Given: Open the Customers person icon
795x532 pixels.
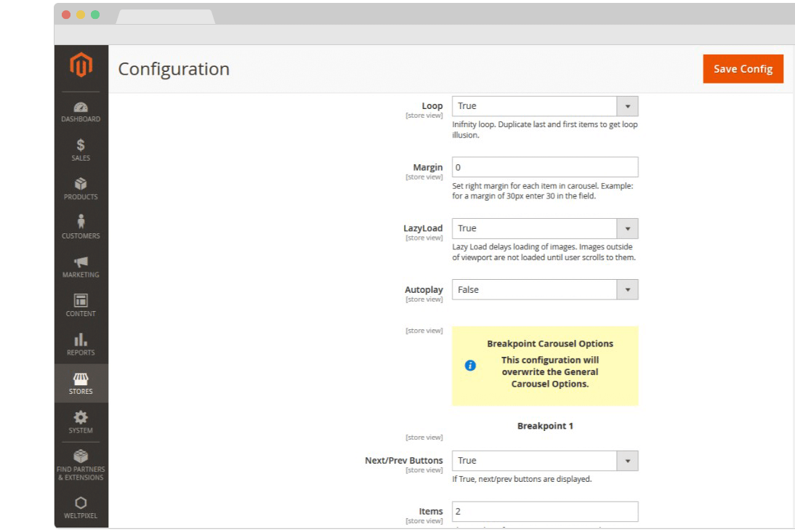Looking at the screenshot, I should pyautogui.click(x=81, y=223).
